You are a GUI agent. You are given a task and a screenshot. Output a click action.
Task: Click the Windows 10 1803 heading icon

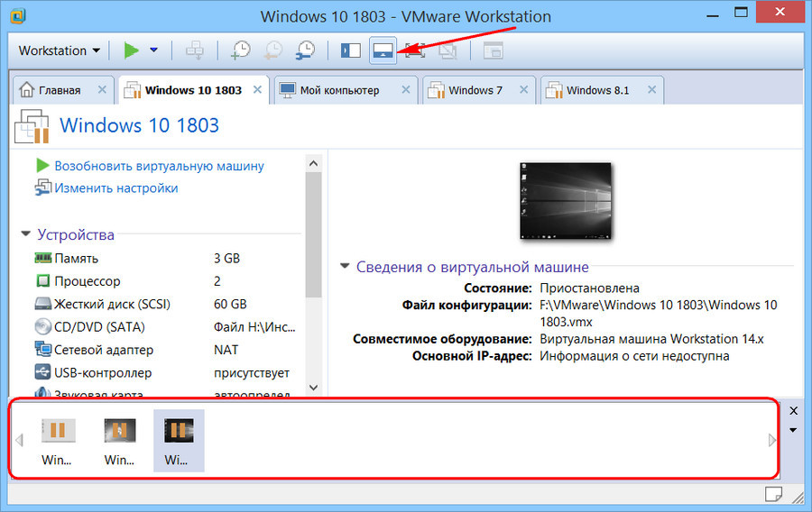[32, 125]
